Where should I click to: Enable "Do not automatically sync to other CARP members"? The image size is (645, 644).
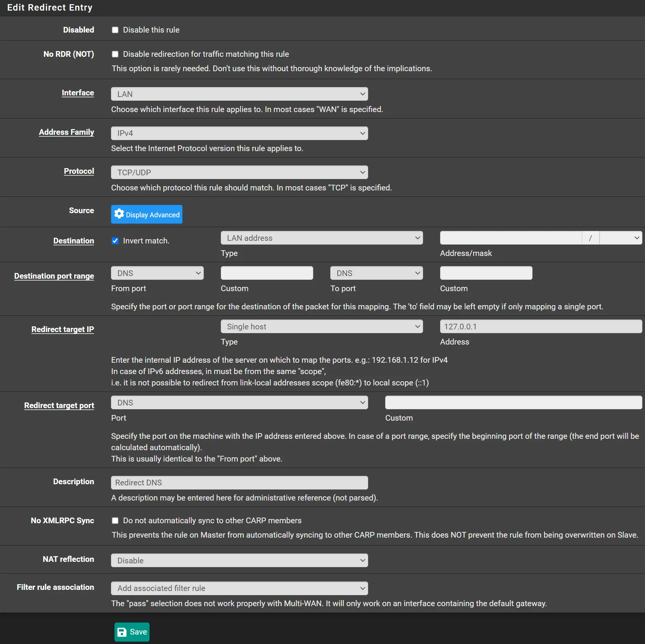[x=115, y=521]
